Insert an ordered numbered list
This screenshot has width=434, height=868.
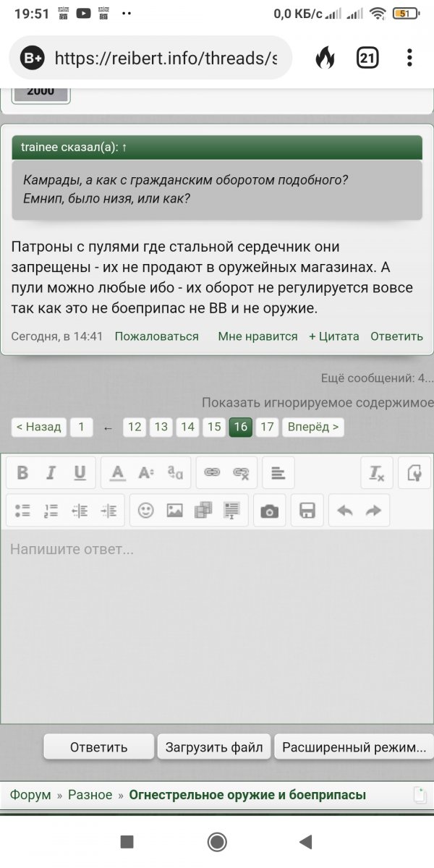pos(51,511)
